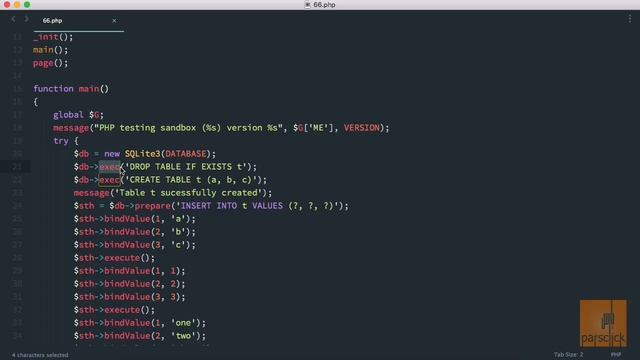Close the 66.php tab

(114, 20)
